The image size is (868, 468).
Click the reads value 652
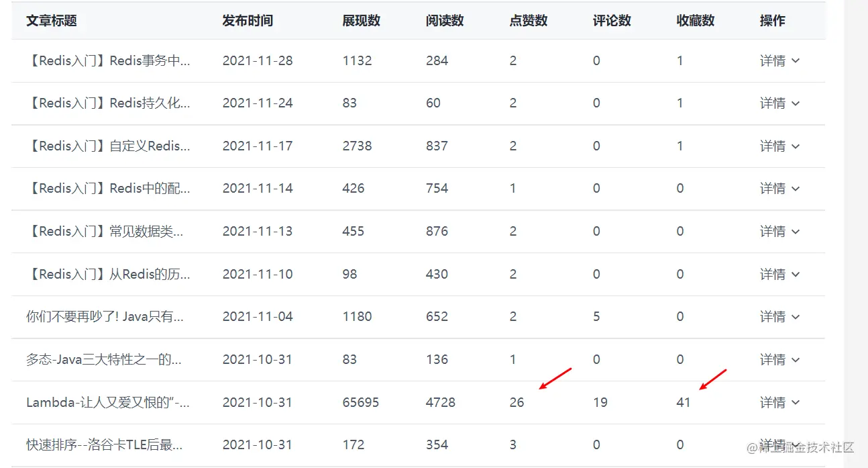437,316
